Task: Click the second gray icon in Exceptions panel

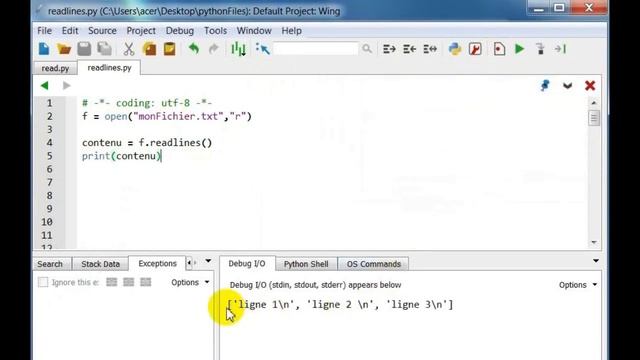Action: [x=129, y=282]
